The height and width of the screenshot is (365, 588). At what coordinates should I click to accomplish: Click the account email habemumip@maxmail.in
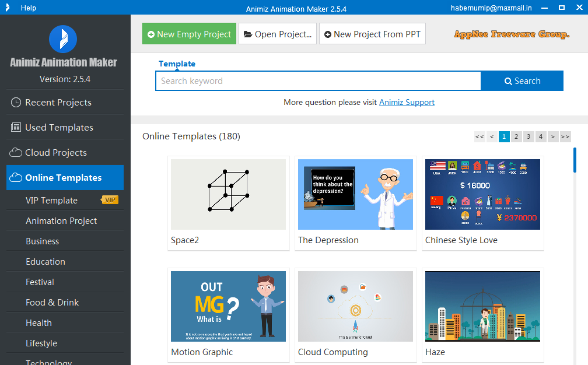click(491, 8)
